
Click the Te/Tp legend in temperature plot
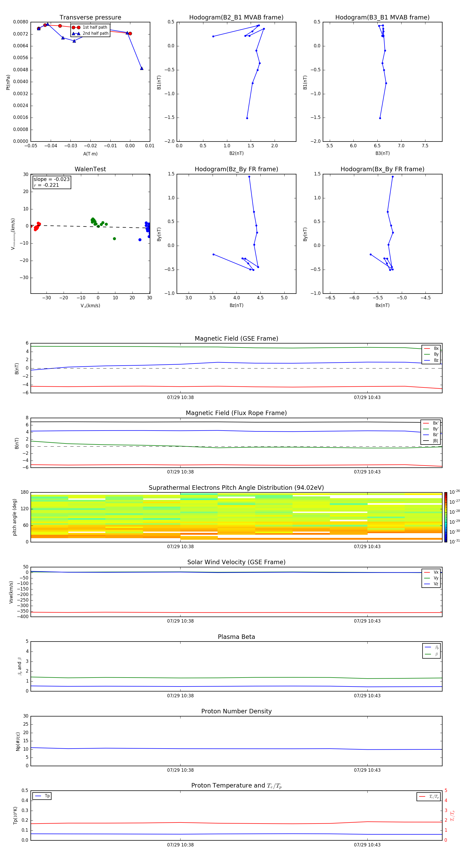(429, 796)
